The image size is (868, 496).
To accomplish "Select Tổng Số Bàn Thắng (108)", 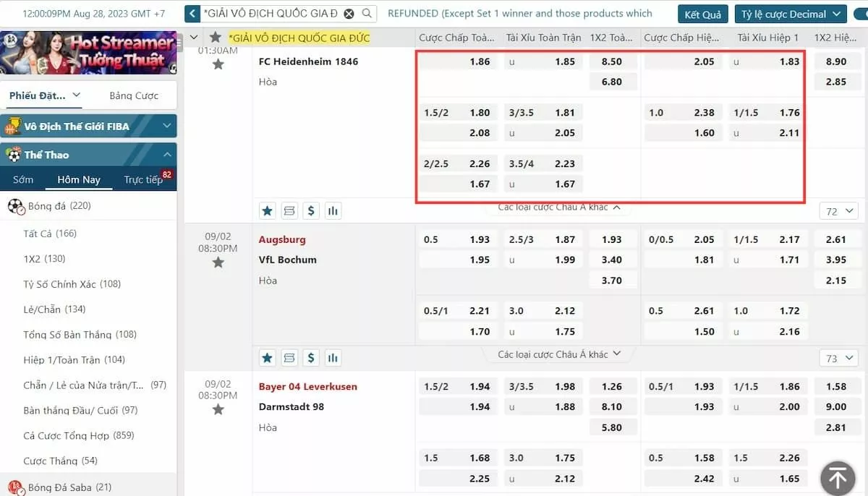I will click(x=80, y=335).
